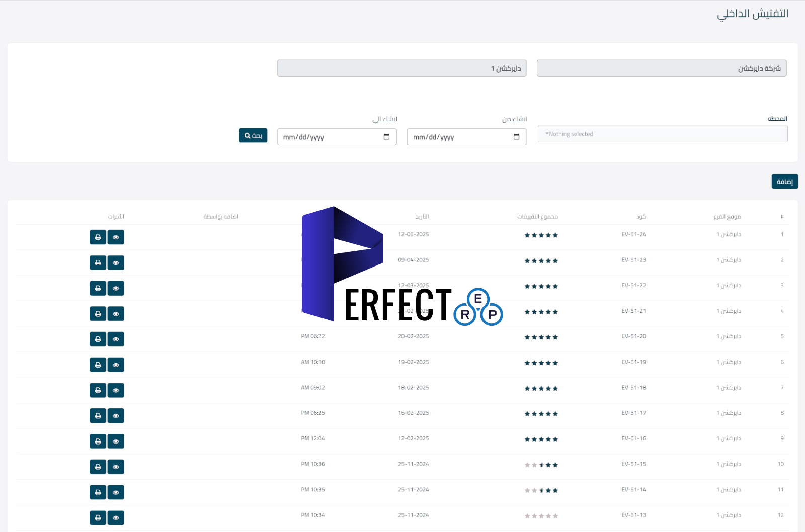
Task: Select the دايركشن 1 branch field
Action: [x=401, y=68]
